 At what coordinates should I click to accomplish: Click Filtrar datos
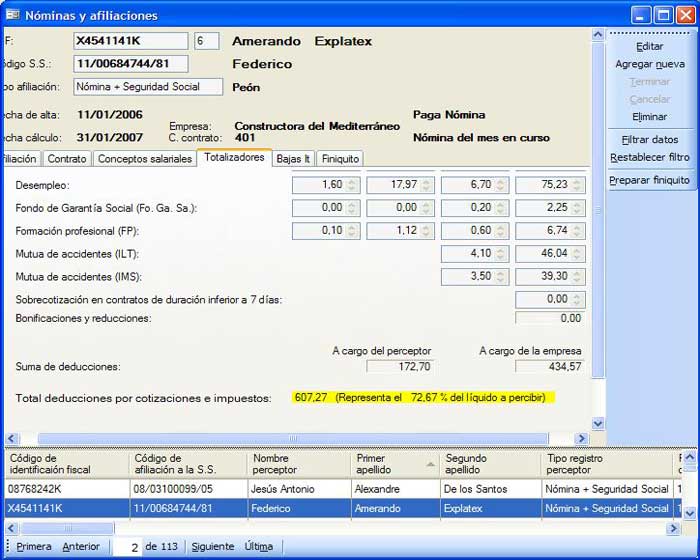[649, 140]
